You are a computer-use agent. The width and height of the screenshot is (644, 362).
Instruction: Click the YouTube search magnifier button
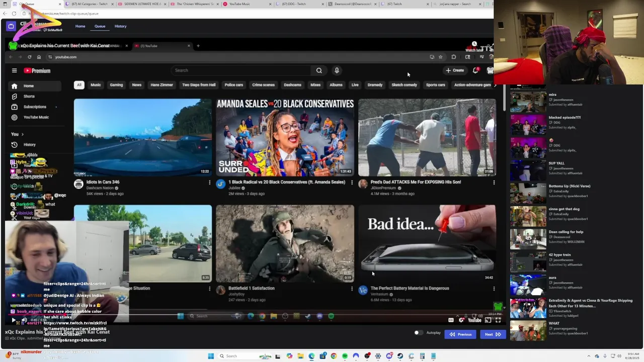pyautogui.click(x=319, y=70)
